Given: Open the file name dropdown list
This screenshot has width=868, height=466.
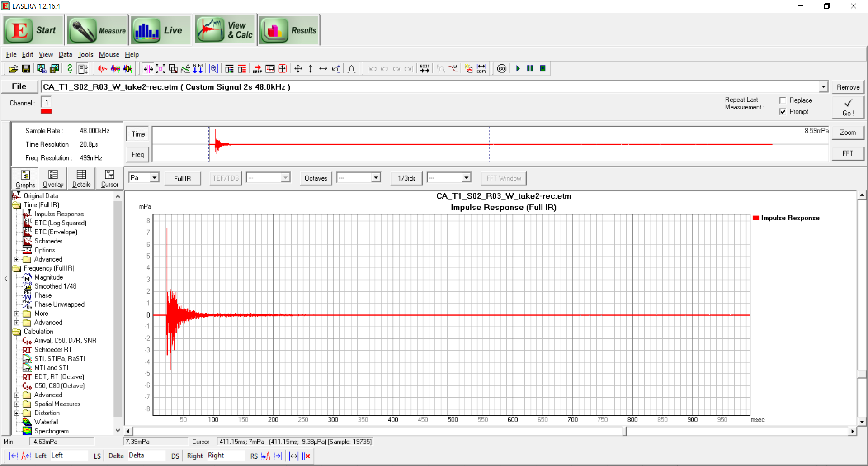Looking at the screenshot, I should [x=823, y=87].
